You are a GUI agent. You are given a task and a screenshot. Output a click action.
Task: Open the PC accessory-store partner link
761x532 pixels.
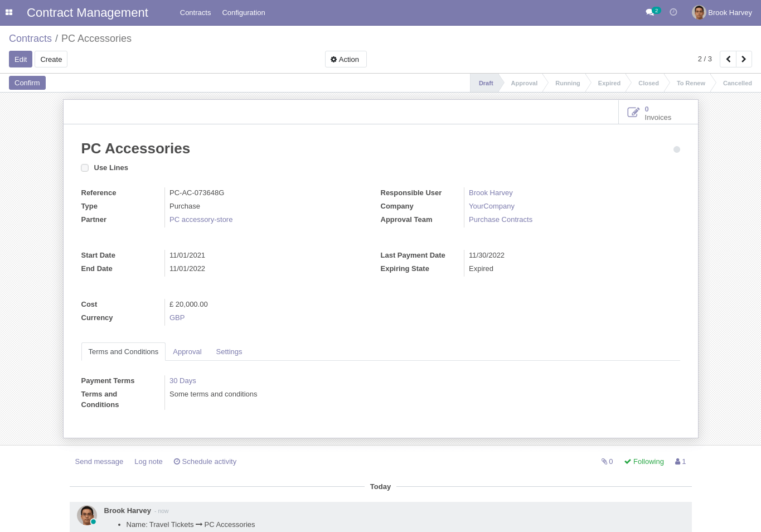pos(201,220)
